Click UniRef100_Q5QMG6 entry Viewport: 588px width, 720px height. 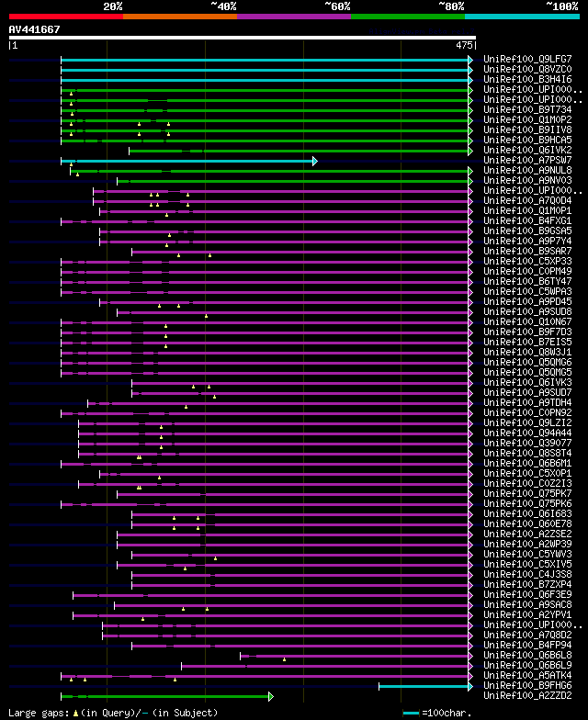tap(527, 362)
